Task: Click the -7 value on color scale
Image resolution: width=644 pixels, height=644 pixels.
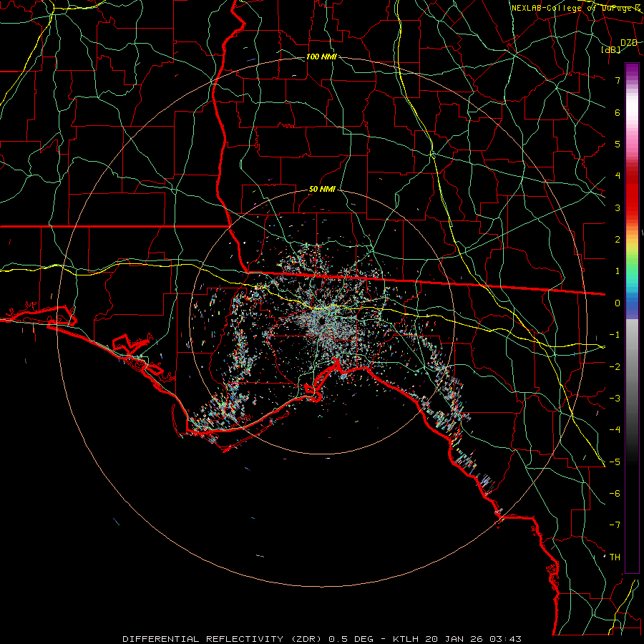Action: [x=615, y=525]
